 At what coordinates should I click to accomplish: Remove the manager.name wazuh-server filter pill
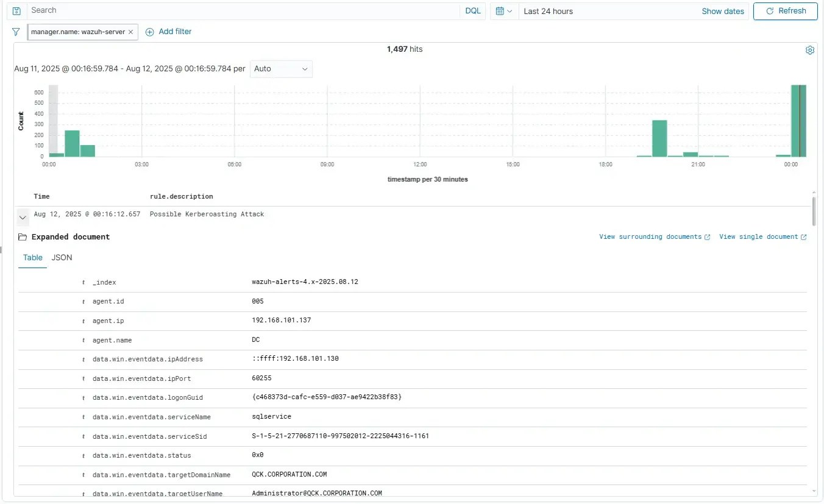coord(129,32)
